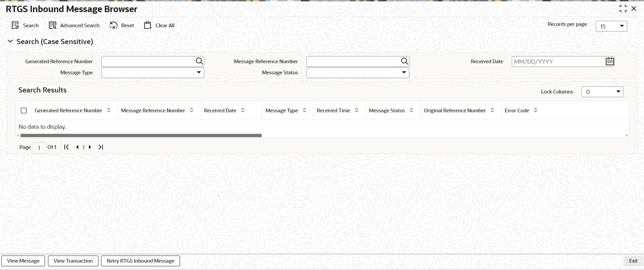Click the Clear All icon
The width and height of the screenshot is (644, 270).
(148, 26)
